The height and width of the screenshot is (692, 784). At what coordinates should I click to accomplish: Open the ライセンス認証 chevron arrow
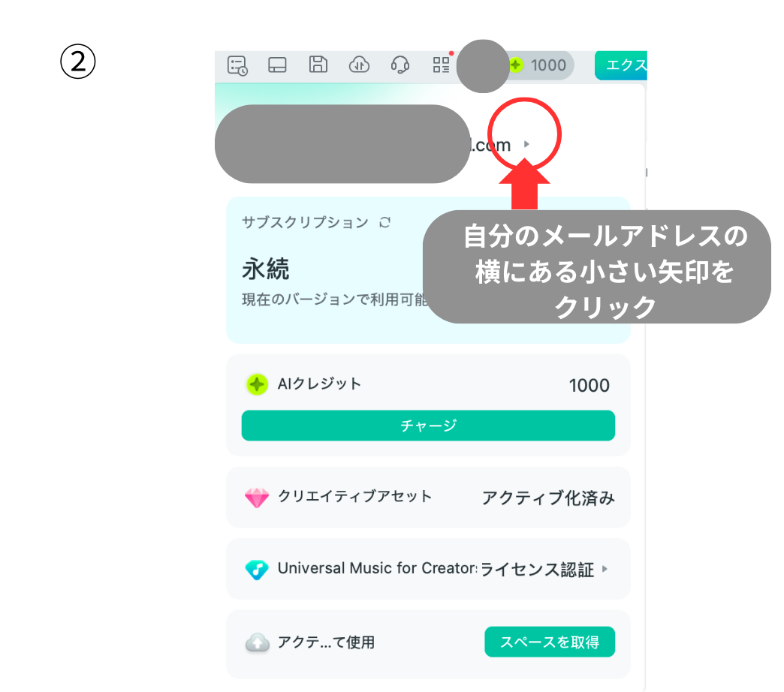604,569
